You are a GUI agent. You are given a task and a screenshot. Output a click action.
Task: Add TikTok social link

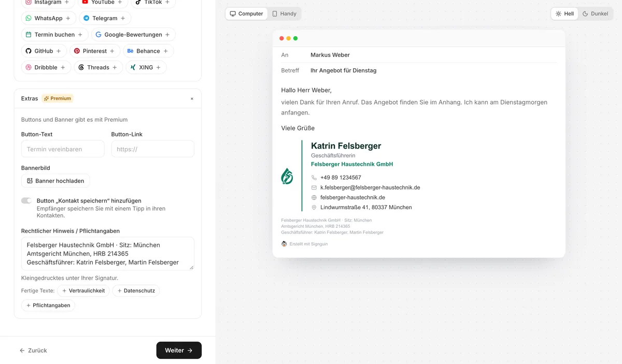(x=153, y=3)
